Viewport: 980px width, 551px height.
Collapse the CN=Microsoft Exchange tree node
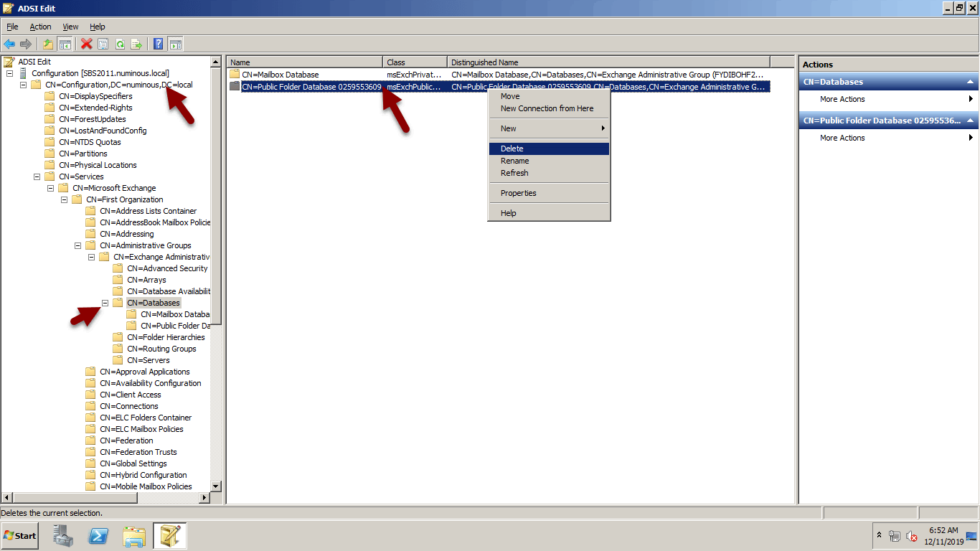[50, 188]
